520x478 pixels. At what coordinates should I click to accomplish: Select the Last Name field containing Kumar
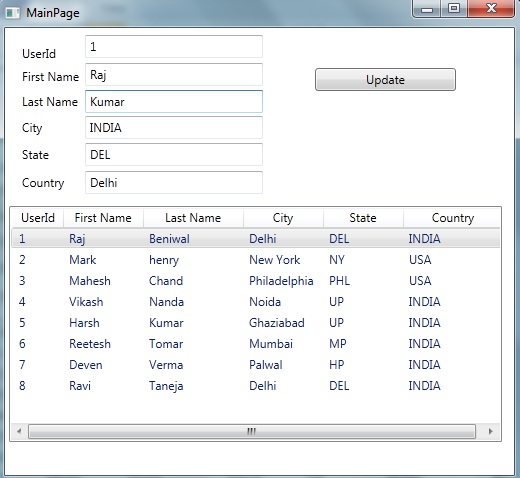pyautogui.click(x=174, y=101)
